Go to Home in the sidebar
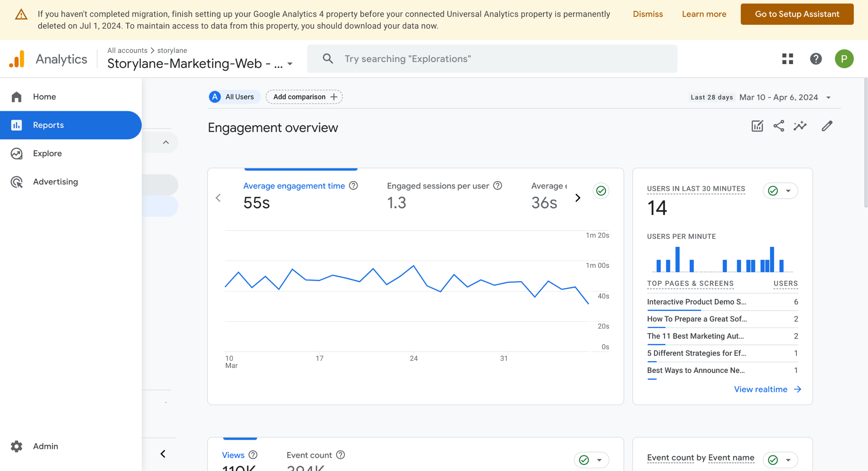The height and width of the screenshot is (471, 868). (71, 97)
